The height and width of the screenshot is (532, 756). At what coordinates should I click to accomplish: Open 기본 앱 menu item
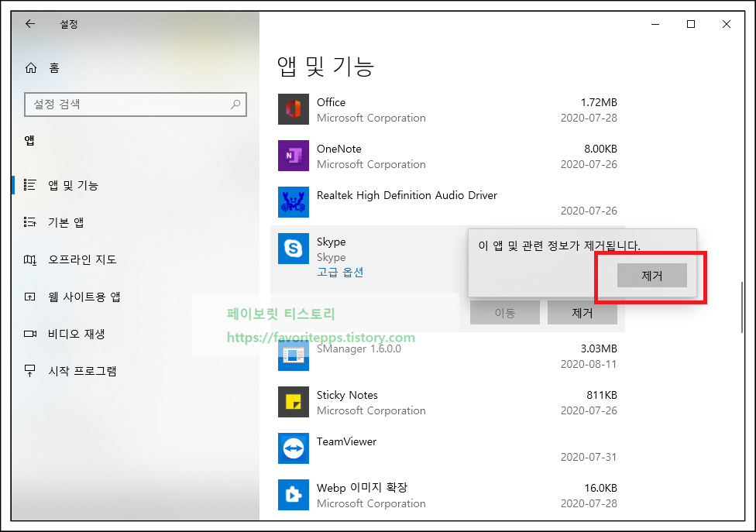(x=66, y=222)
